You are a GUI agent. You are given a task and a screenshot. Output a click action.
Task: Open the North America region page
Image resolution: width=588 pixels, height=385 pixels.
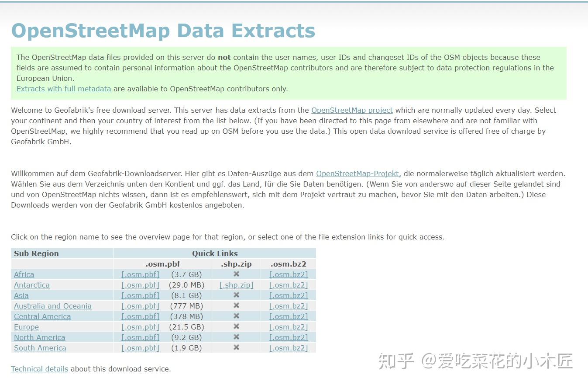tap(39, 337)
